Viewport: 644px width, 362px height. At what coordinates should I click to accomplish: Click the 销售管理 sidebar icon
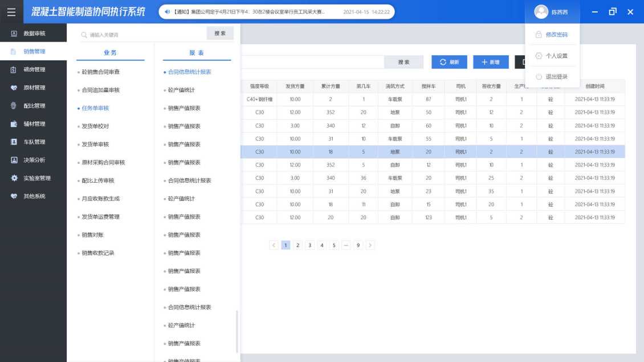(x=13, y=51)
